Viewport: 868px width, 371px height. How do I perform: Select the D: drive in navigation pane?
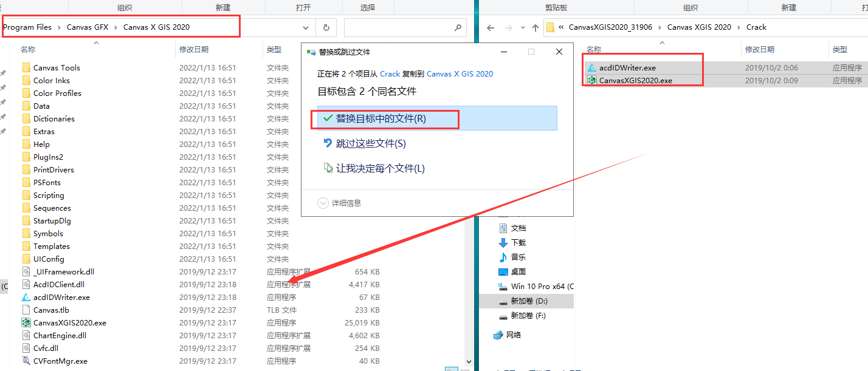527,301
